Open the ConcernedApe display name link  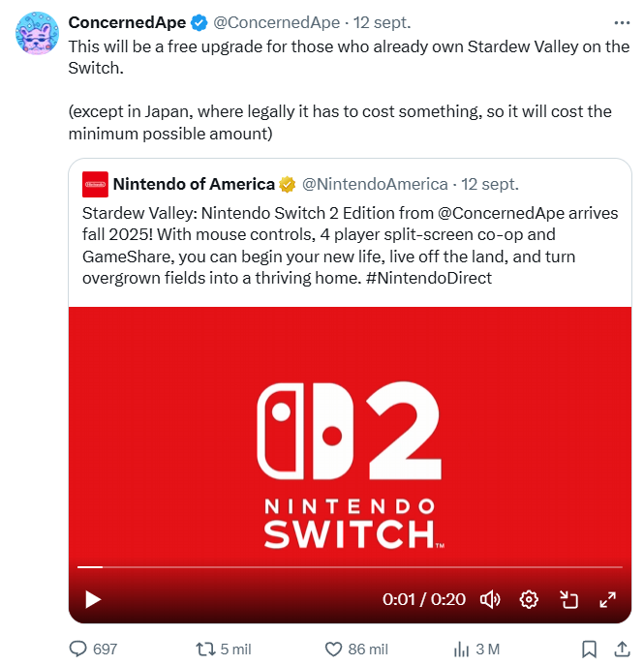tap(126, 22)
